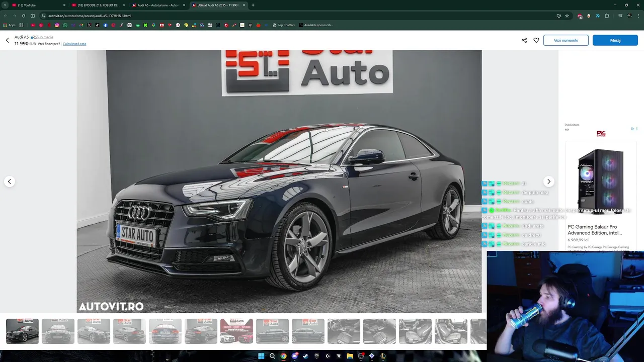
Task: Click the blue Mesaj button
Action: point(615,40)
